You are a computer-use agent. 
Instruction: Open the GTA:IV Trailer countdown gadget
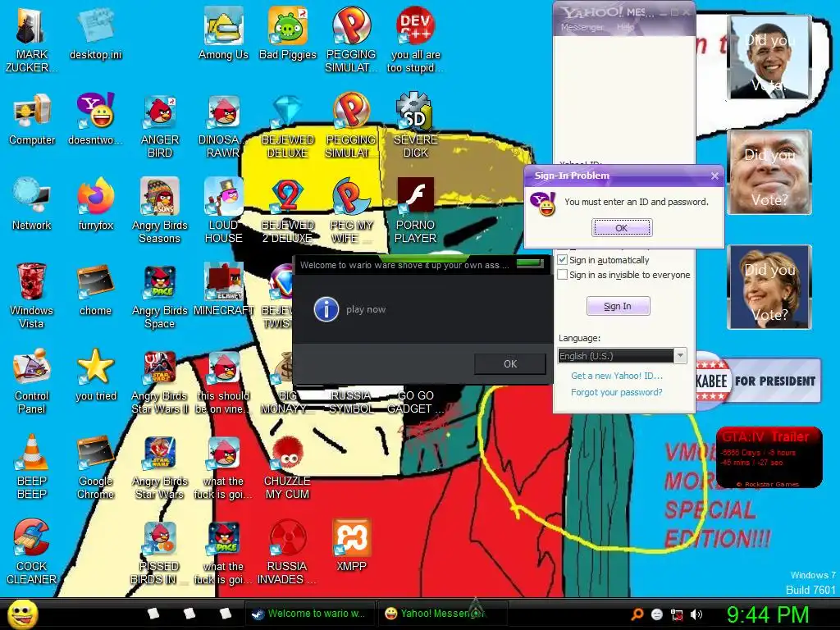click(x=769, y=458)
